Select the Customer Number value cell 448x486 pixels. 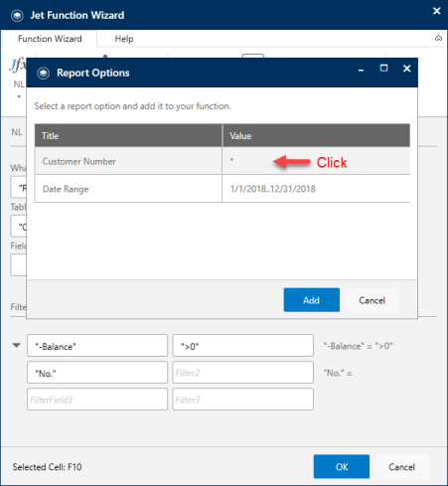316,161
